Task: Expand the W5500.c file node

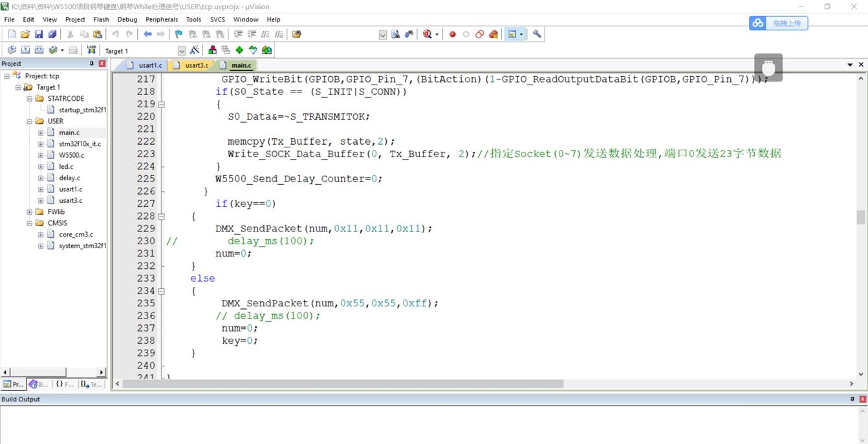Action: (41, 155)
